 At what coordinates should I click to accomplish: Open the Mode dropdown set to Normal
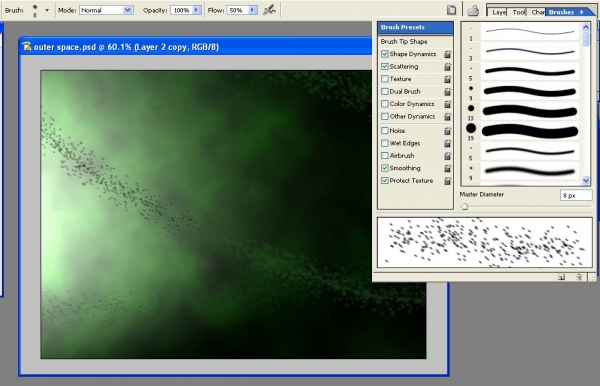coord(106,10)
